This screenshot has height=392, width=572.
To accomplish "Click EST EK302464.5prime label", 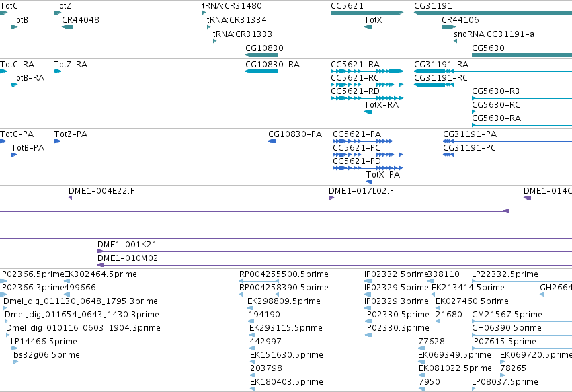I will 101,274.
